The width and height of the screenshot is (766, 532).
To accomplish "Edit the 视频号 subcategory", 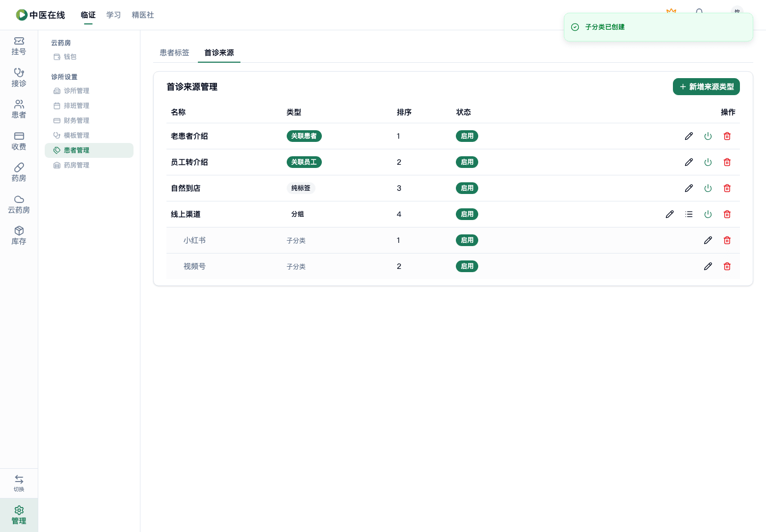I will coord(708,266).
